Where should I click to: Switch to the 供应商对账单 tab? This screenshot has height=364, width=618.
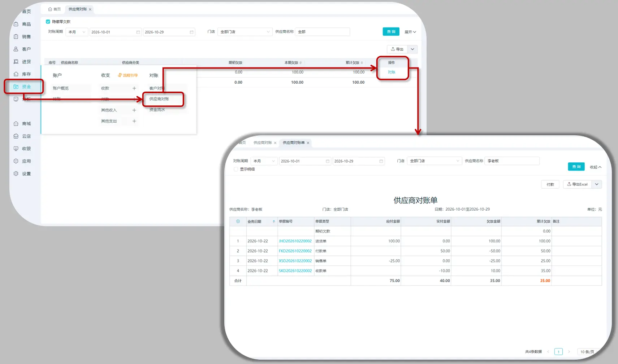[294, 143]
